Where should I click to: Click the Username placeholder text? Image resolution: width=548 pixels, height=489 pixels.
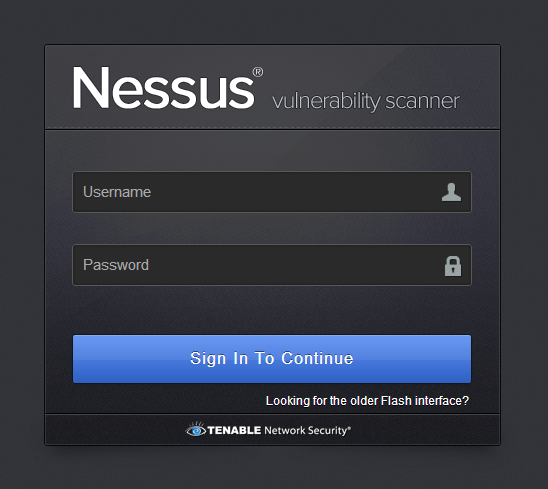click(117, 192)
